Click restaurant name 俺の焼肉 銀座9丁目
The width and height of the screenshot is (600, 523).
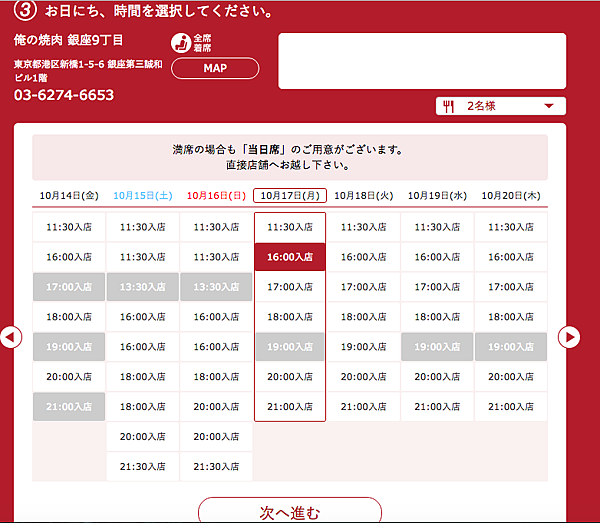68,40
